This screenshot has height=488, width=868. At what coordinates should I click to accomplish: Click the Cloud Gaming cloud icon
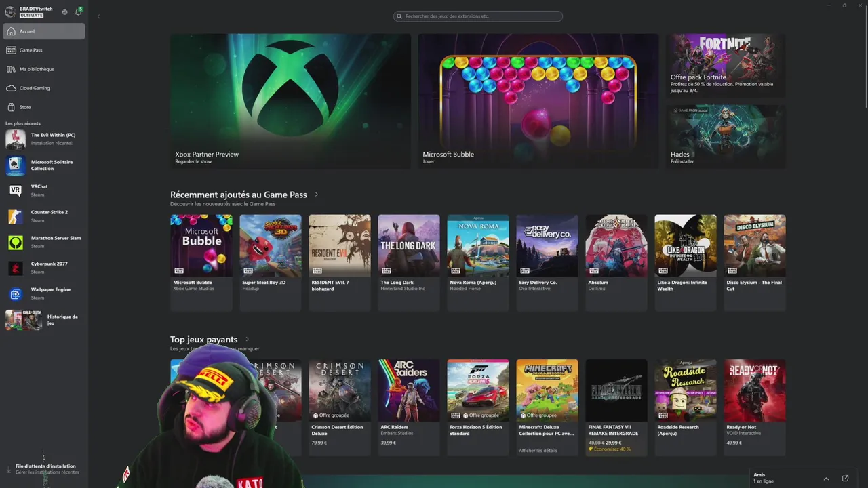click(11, 88)
